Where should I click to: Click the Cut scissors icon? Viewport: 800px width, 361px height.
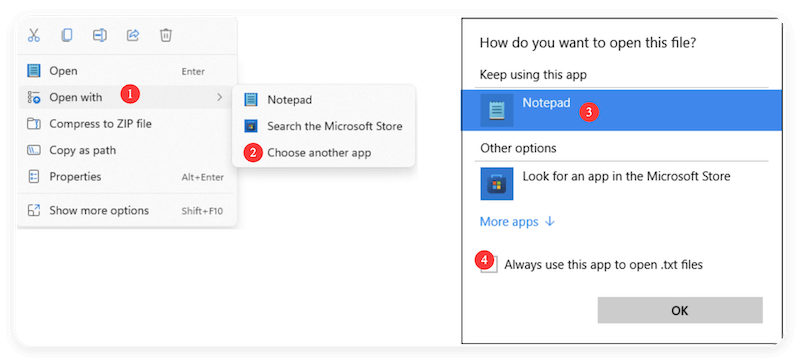tap(34, 35)
